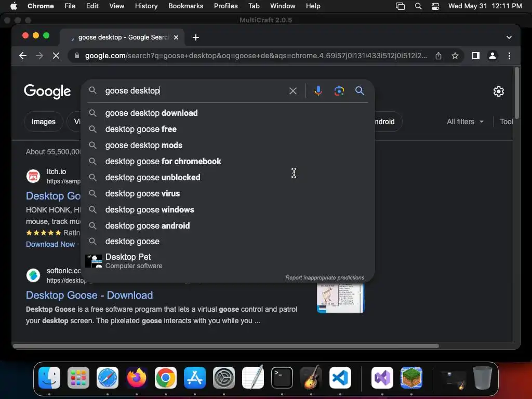Open Google Lens image search icon
Viewport: 532px width, 399px height.
point(339,91)
